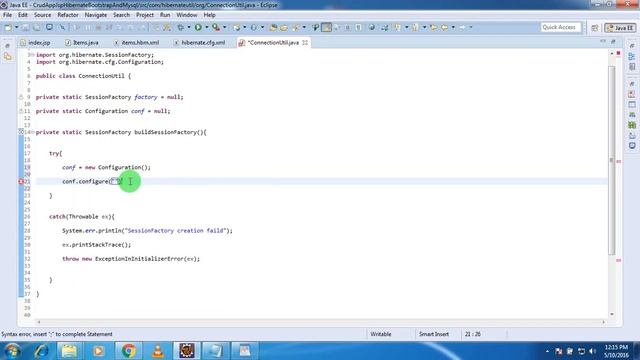Open the Run configurations dropdown arrow
The image size is (640, 360).
[207, 27]
